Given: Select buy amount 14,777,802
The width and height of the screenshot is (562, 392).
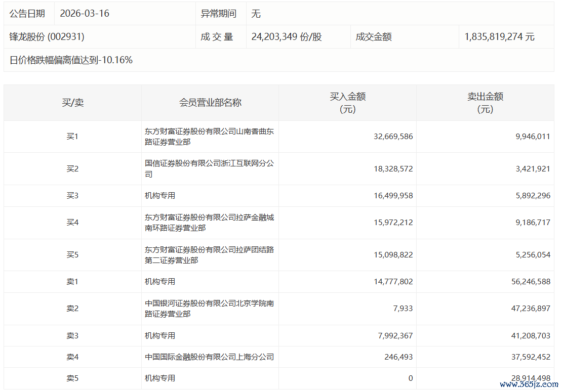Looking at the screenshot, I should pyautogui.click(x=393, y=282).
